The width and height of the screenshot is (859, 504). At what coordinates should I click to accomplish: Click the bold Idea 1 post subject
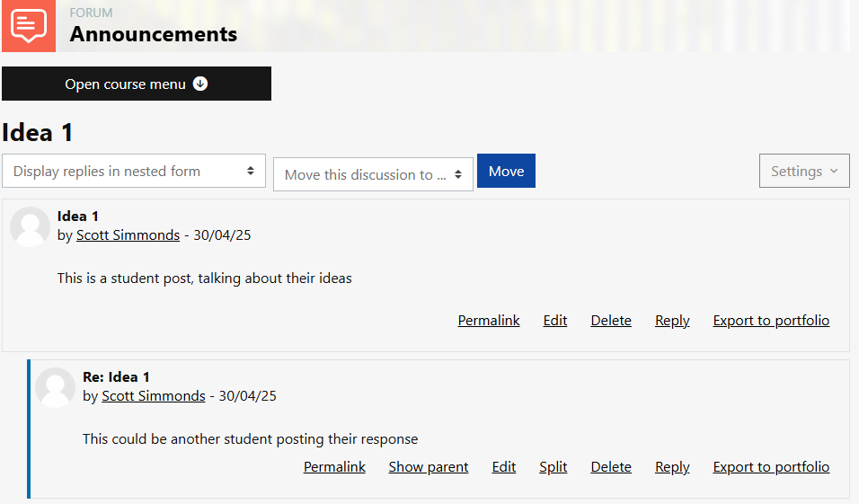(78, 217)
